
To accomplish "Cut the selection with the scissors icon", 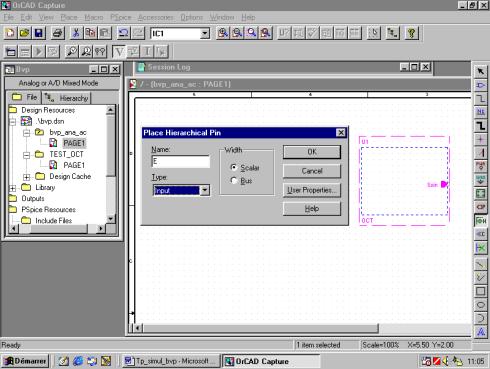I will point(76,33).
